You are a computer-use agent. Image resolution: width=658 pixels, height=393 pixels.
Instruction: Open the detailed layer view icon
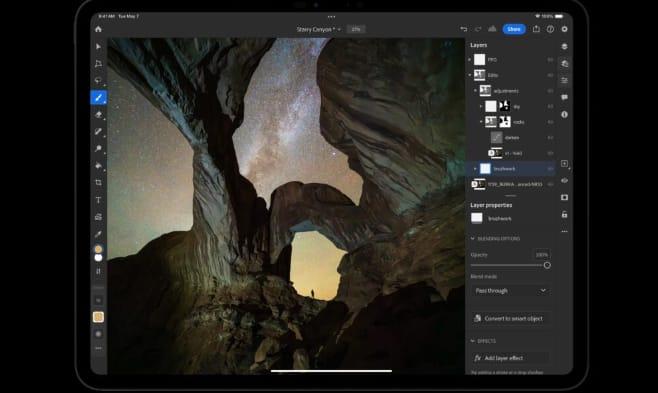pos(564,64)
